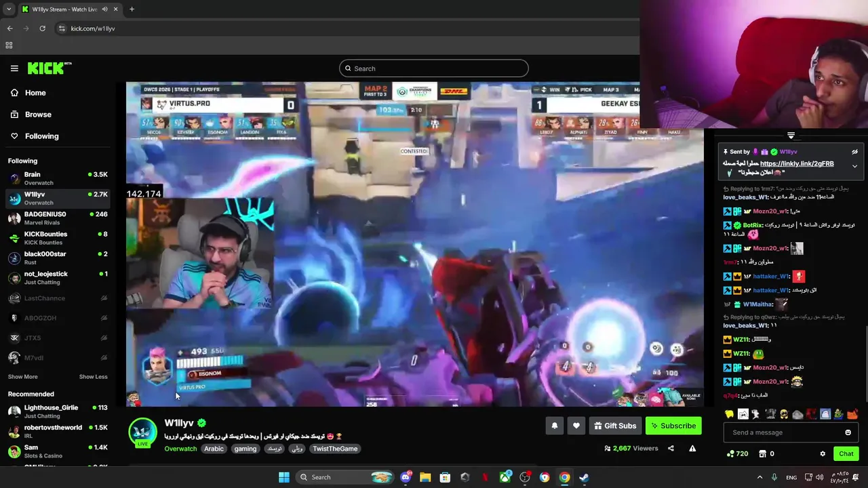868x488 pixels.
Task: Open Browse in the sidebar
Action: pos(38,115)
